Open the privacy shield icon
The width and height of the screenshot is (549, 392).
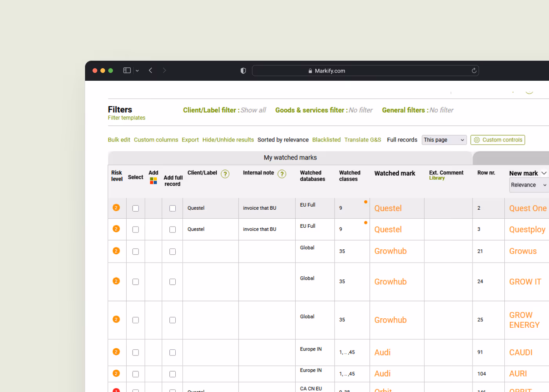[243, 71]
